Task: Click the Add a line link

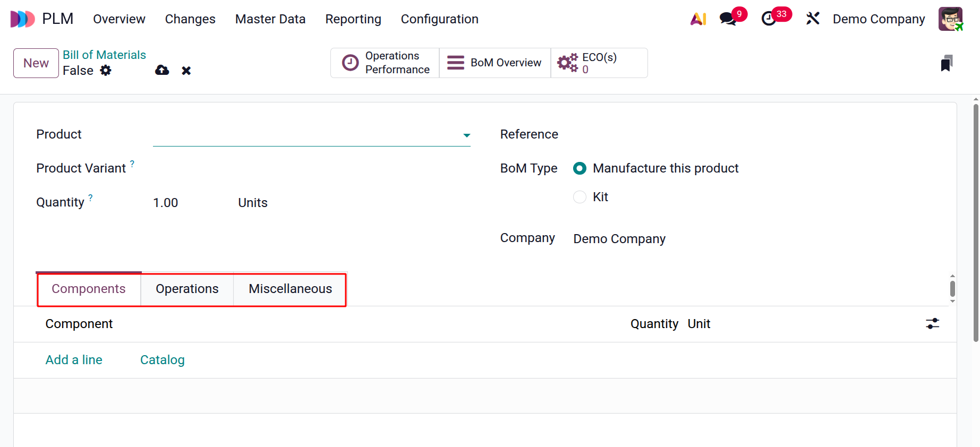Action: 74,360
